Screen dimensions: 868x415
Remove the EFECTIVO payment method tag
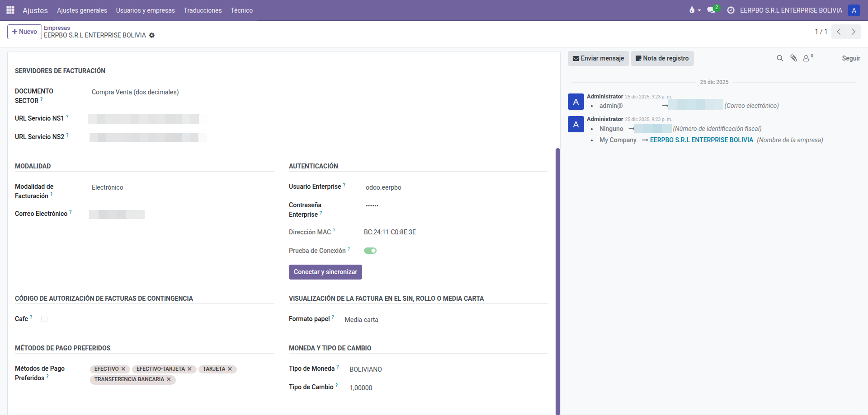click(123, 369)
